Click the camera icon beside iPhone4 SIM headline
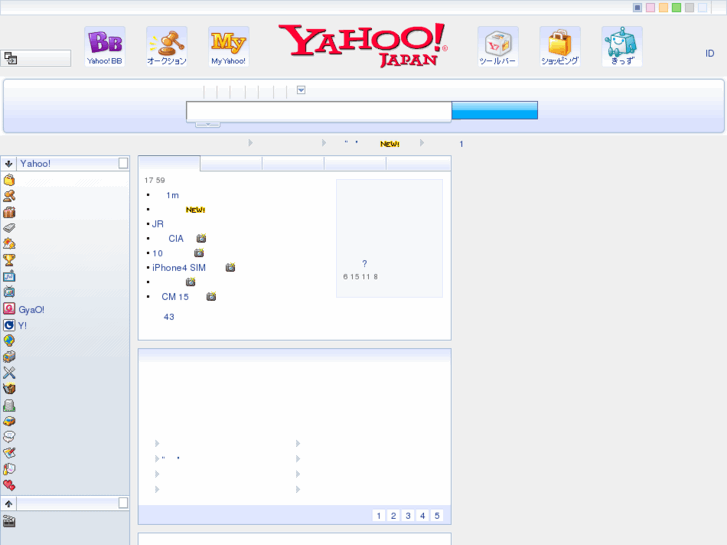The height and width of the screenshot is (545, 727). click(230, 268)
